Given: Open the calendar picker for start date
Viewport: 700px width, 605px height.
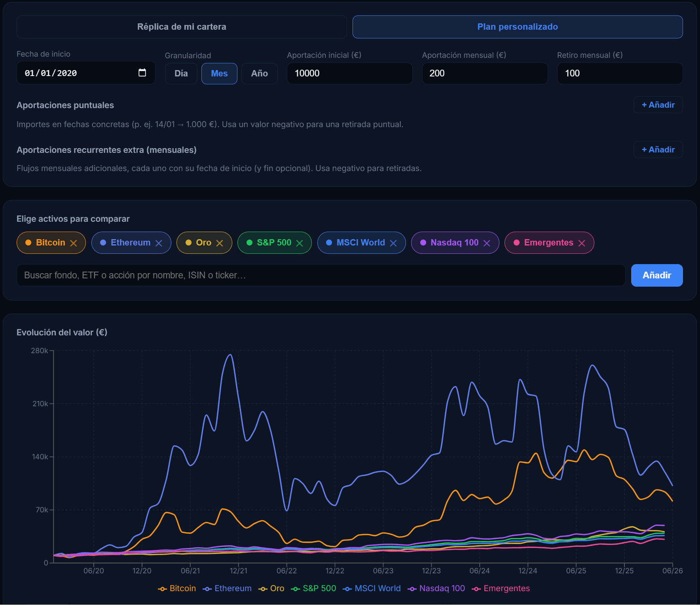Looking at the screenshot, I should tap(142, 73).
